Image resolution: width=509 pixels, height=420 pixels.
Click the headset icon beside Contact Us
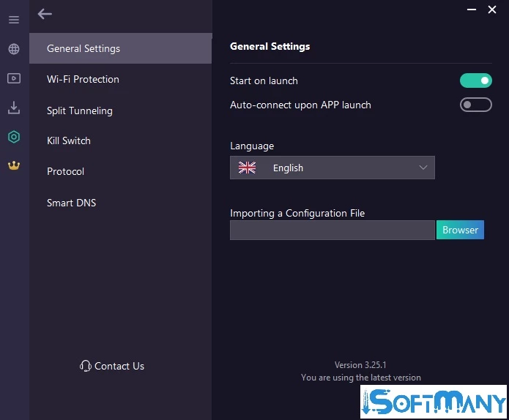tap(86, 366)
